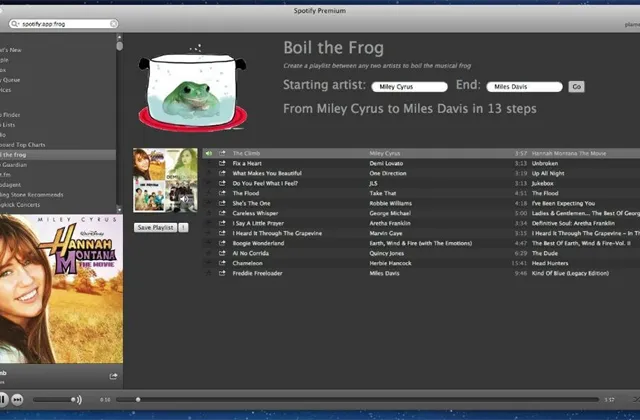This screenshot has height=420, width=640.
Task: Pause the current playback
Action: [3, 400]
